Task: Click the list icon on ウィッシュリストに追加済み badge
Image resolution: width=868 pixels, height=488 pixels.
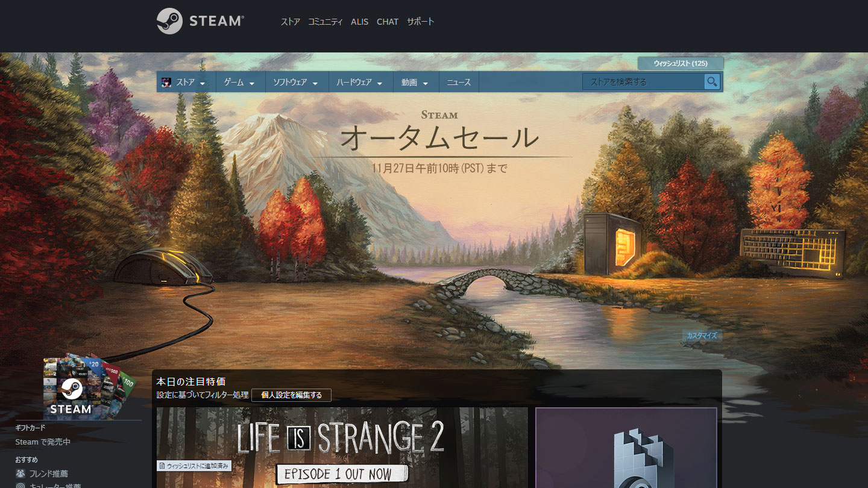Action: pos(162,466)
